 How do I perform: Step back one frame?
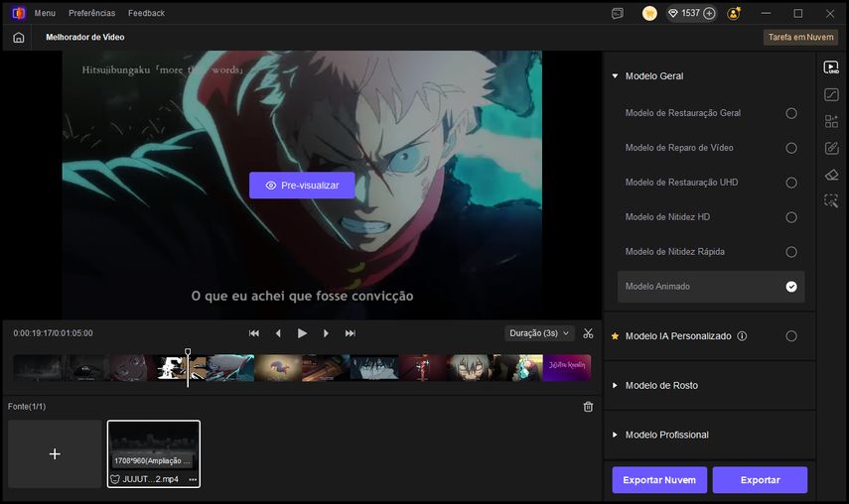pos(278,333)
